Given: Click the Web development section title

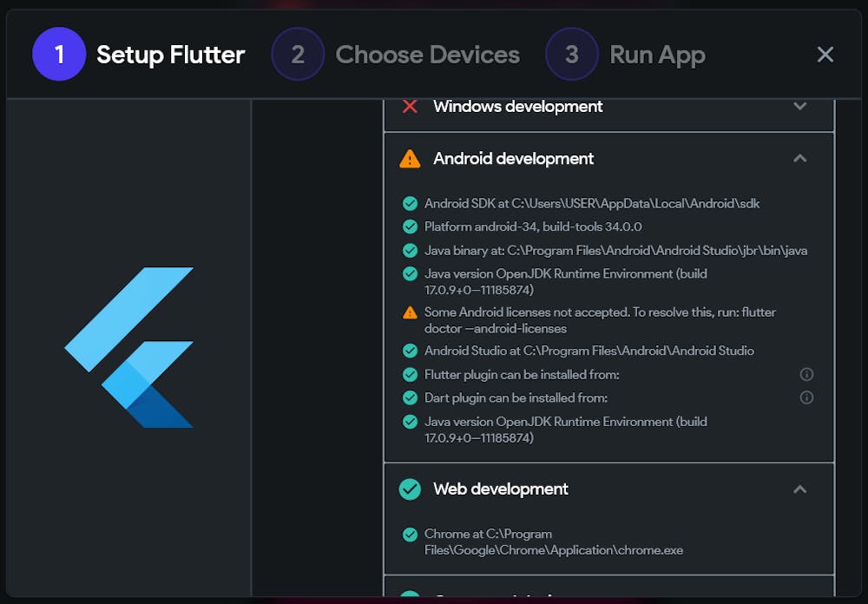Looking at the screenshot, I should pyautogui.click(x=501, y=489).
